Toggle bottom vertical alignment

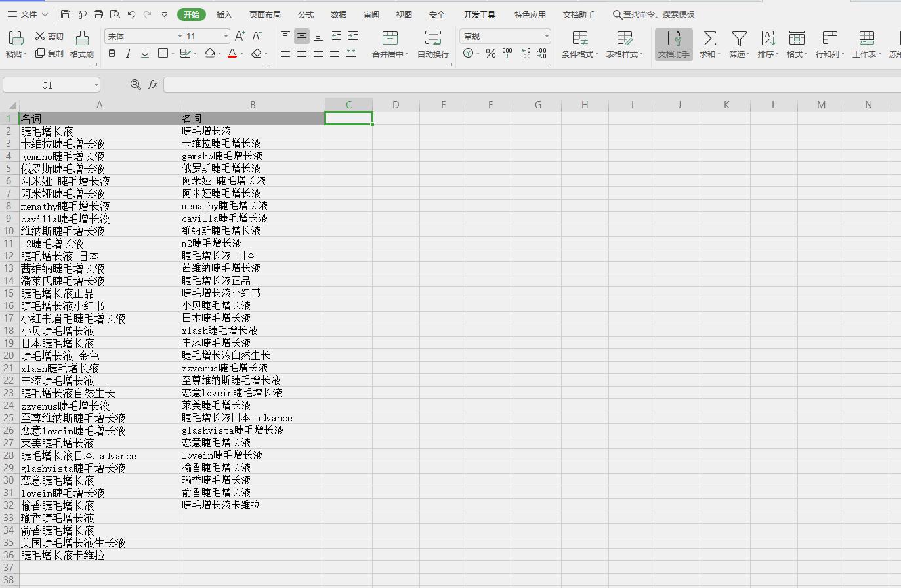pyautogui.click(x=318, y=36)
